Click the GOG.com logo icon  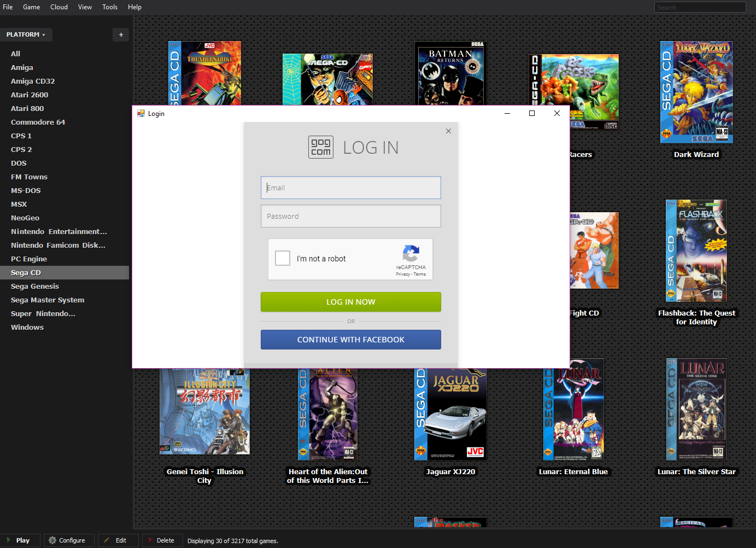(321, 147)
